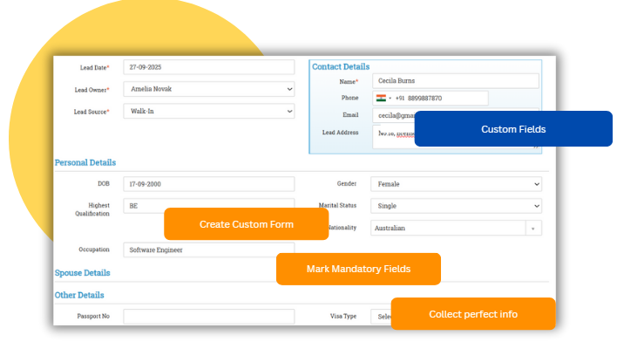Open the India flag country code selector
Viewport: 644px width, 342px height.
tap(383, 99)
